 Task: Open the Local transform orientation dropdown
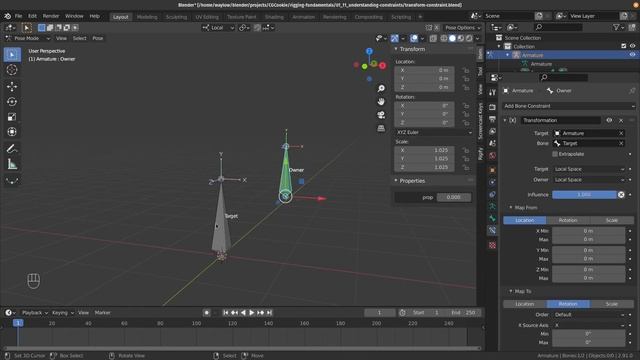218,28
